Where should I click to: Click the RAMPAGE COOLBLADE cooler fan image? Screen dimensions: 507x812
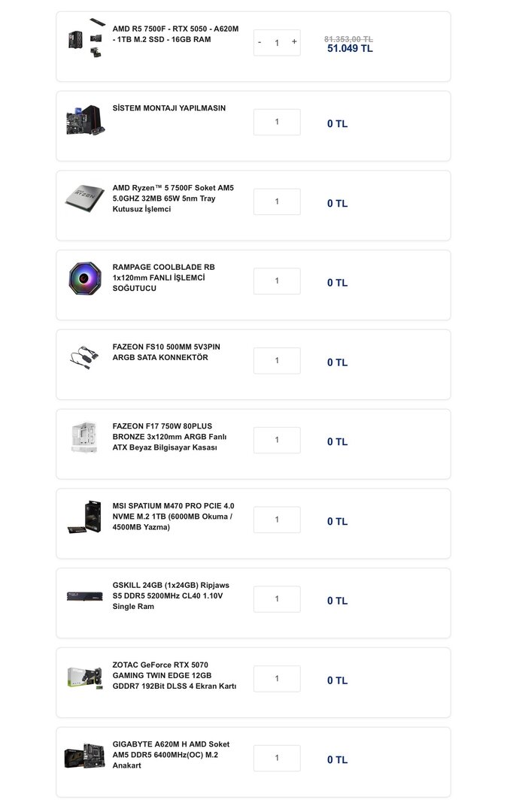point(85,279)
